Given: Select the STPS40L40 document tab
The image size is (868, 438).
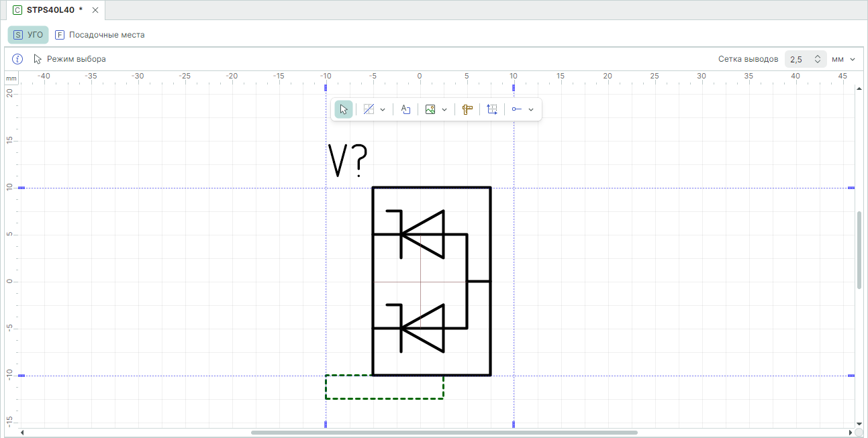Looking at the screenshot, I should [50, 10].
